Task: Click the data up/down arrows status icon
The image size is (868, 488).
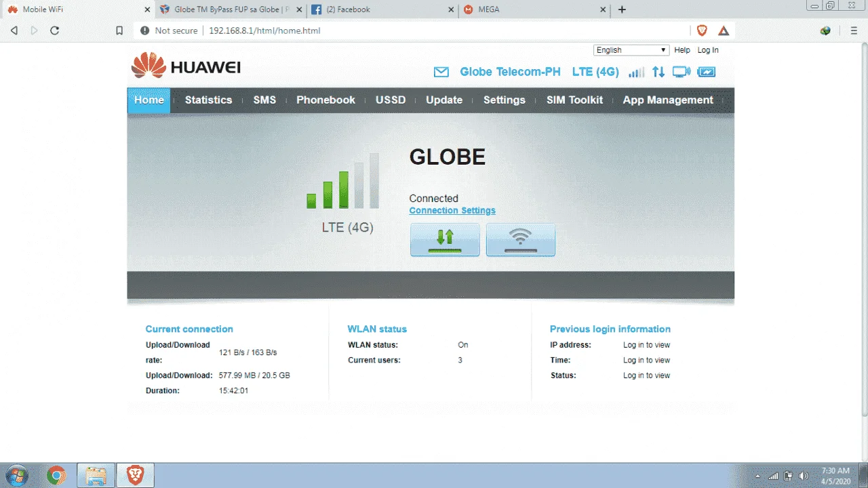Action: point(658,72)
